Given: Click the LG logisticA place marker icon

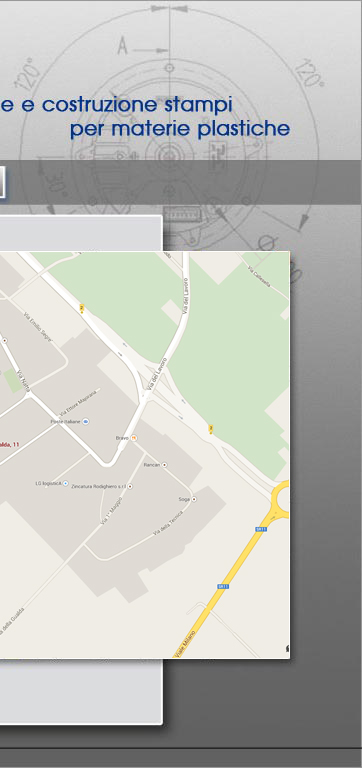Looking at the screenshot, I should click(x=66, y=483).
